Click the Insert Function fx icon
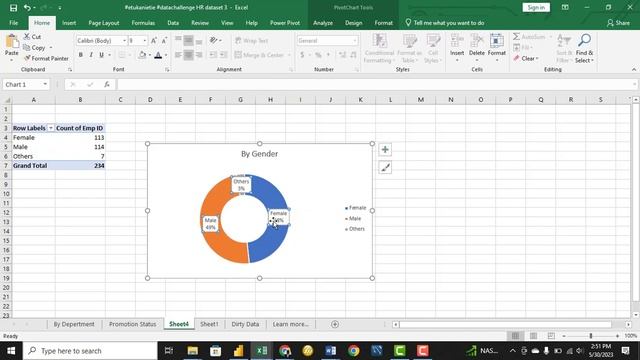The image size is (640, 360). 107,84
